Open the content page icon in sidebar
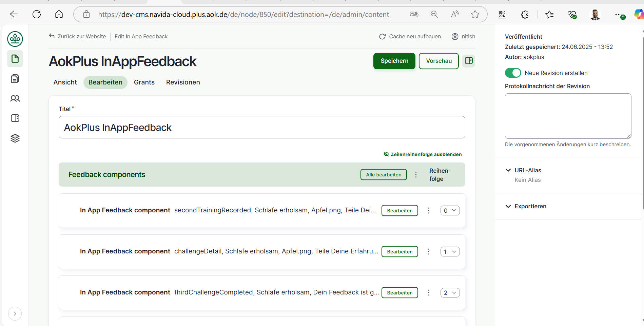The height and width of the screenshot is (326, 644). coord(15,59)
